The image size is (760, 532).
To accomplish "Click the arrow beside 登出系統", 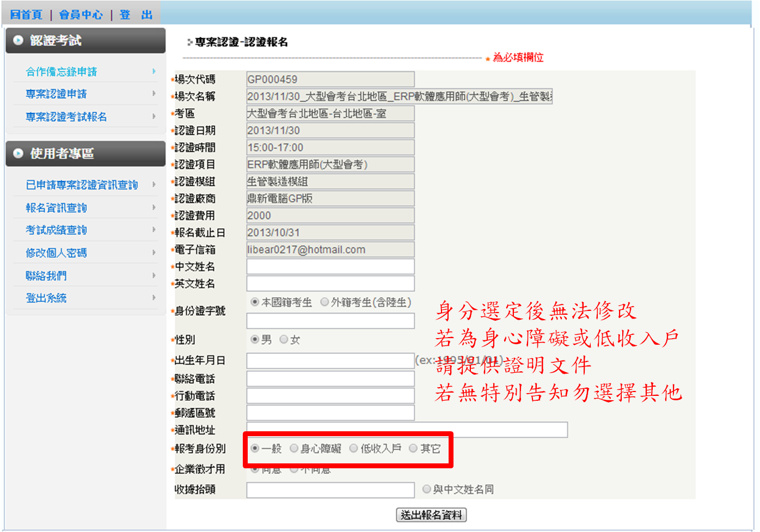I will 154,298.
